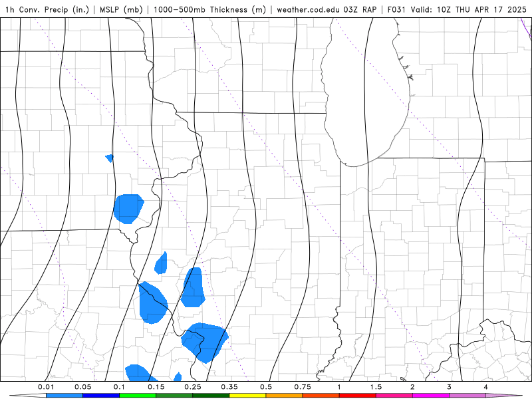The width and height of the screenshot is (532, 399).
Task: Click the '2' legend value
Action: [x=412, y=387]
